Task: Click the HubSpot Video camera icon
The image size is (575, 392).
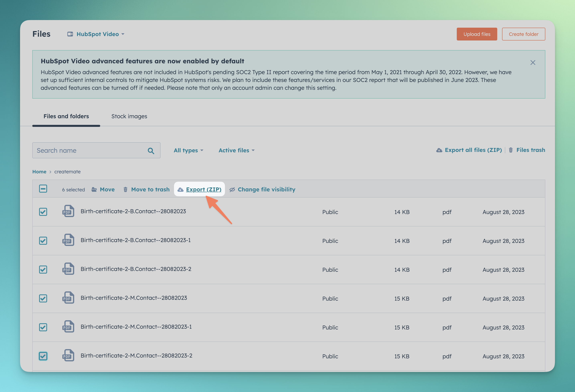Action: pyautogui.click(x=70, y=34)
